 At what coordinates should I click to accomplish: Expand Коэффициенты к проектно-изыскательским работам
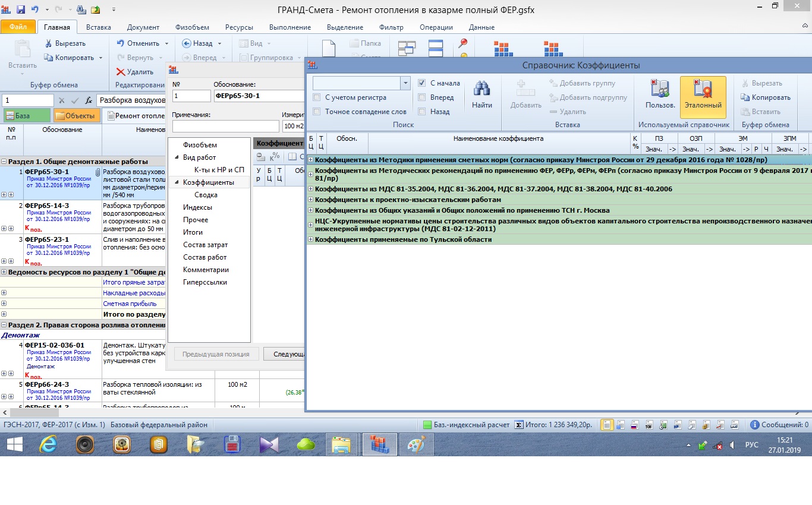310,200
